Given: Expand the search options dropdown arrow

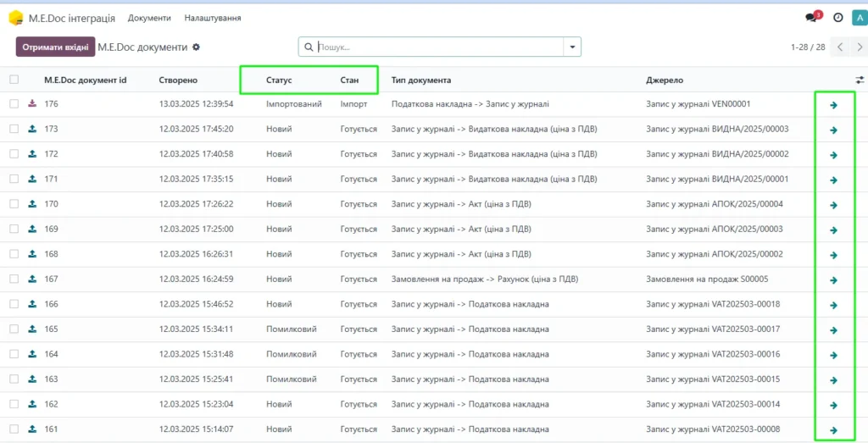Looking at the screenshot, I should (x=572, y=47).
